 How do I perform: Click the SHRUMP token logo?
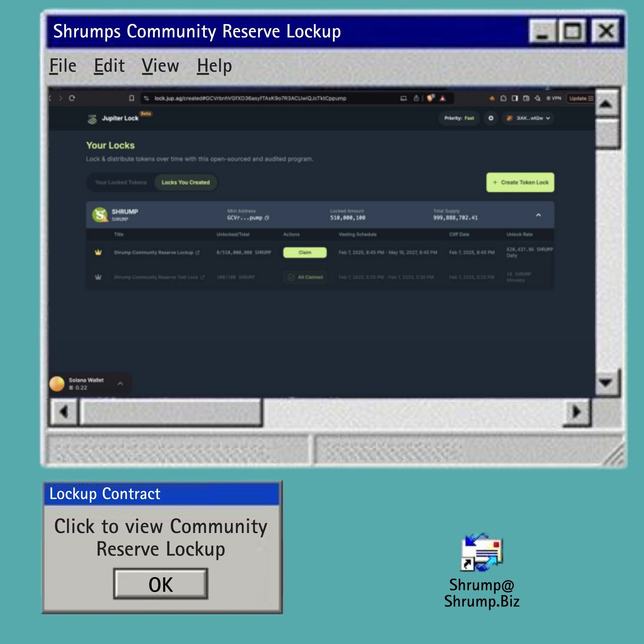pyautogui.click(x=100, y=215)
